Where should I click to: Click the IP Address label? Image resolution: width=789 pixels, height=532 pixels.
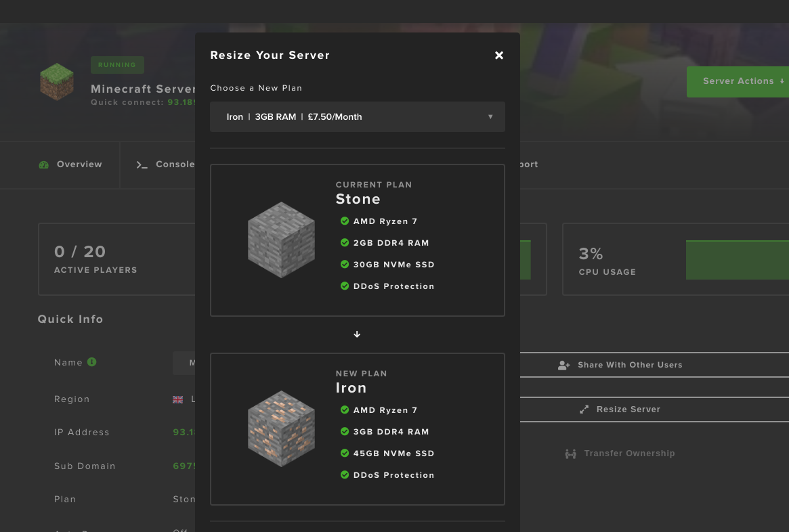coord(81,433)
